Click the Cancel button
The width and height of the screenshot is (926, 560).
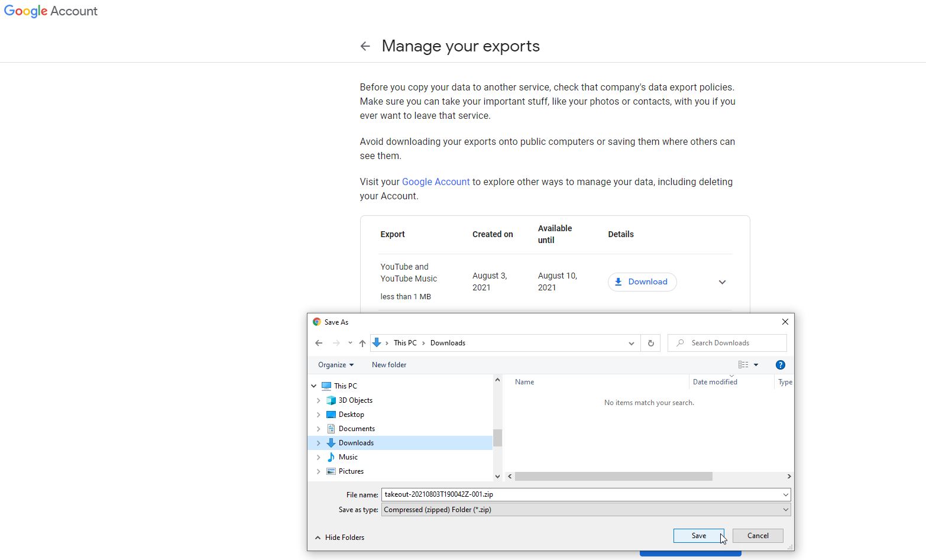click(x=758, y=536)
